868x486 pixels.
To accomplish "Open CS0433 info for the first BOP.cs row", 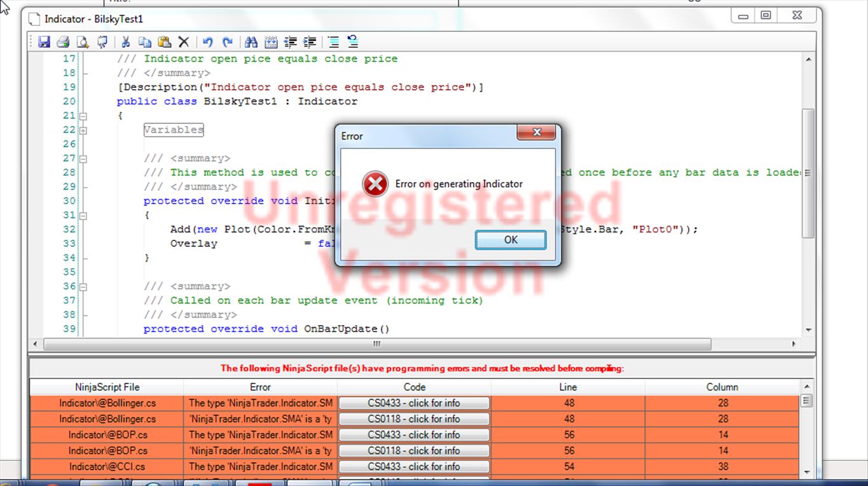I will pos(414,434).
